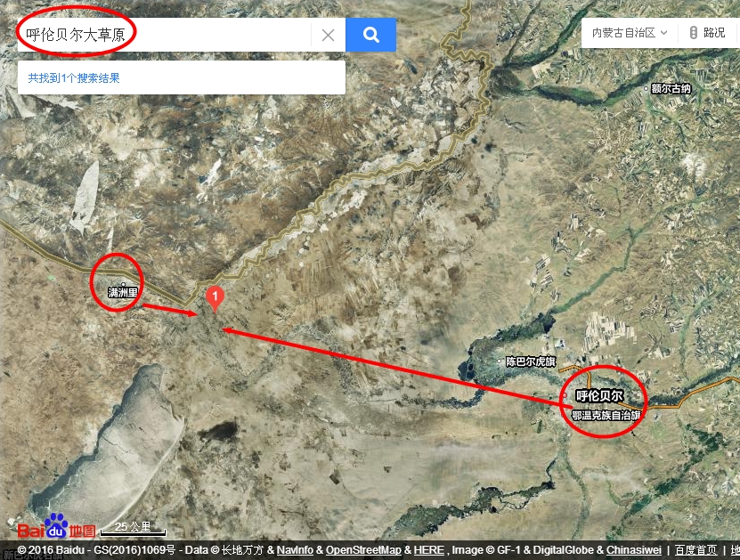
Task: Go to 百度首页 link
Action: tap(696, 550)
